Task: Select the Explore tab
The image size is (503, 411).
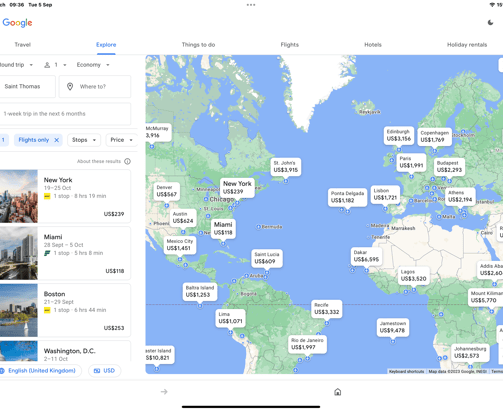Action: tap(106, 45)
